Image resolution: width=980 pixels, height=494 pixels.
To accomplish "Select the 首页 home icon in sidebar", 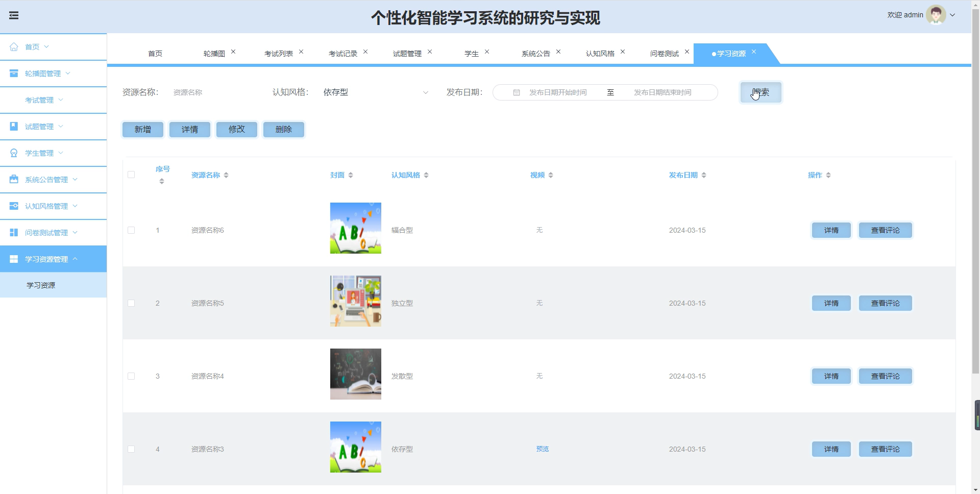I will pyautogui.click(x=14, y=46).
